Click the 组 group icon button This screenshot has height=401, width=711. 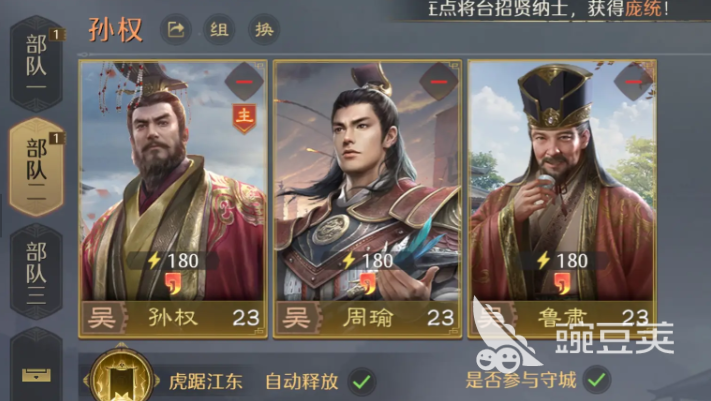pyautogui.click(x=219, y=30)
